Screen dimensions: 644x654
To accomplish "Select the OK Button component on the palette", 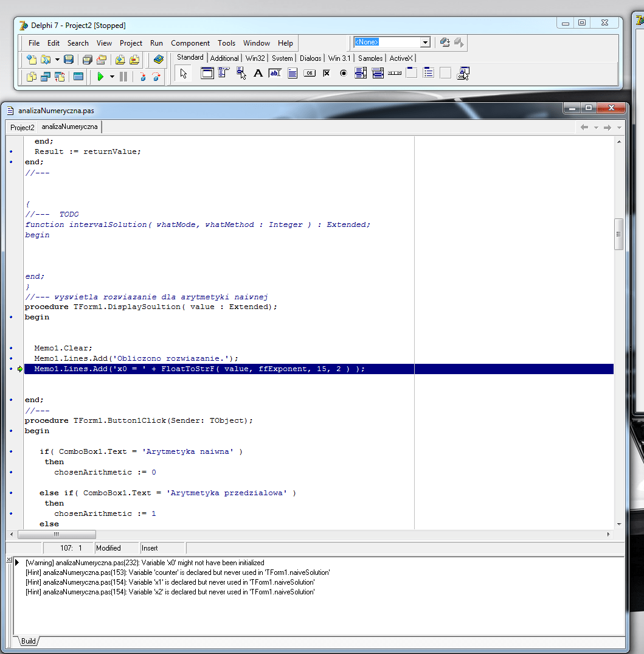I will [x=310, y=72].
